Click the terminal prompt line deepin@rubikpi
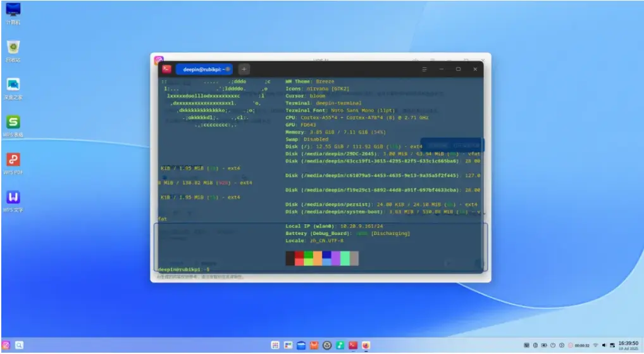The image size is (644, 354). [183, 269]
